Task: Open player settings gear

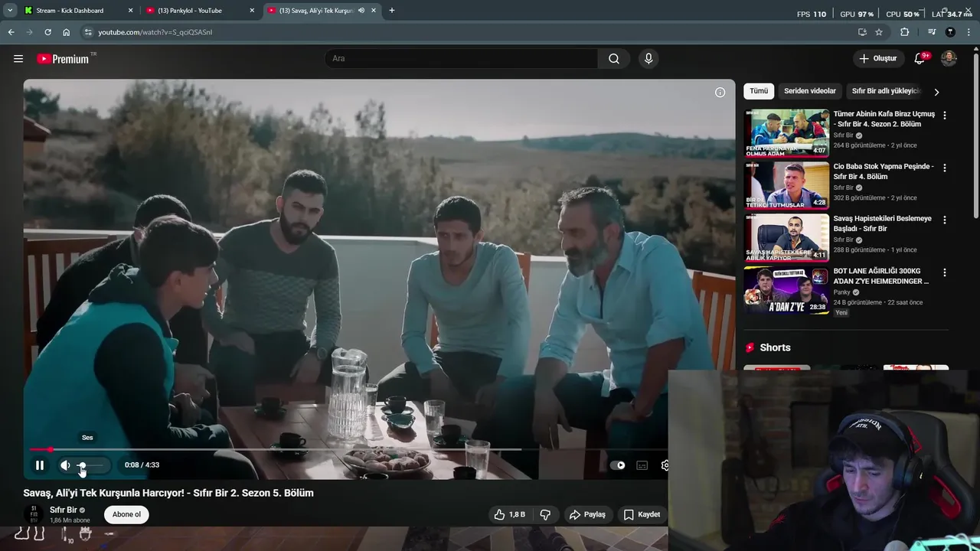Action: (664, 465)
